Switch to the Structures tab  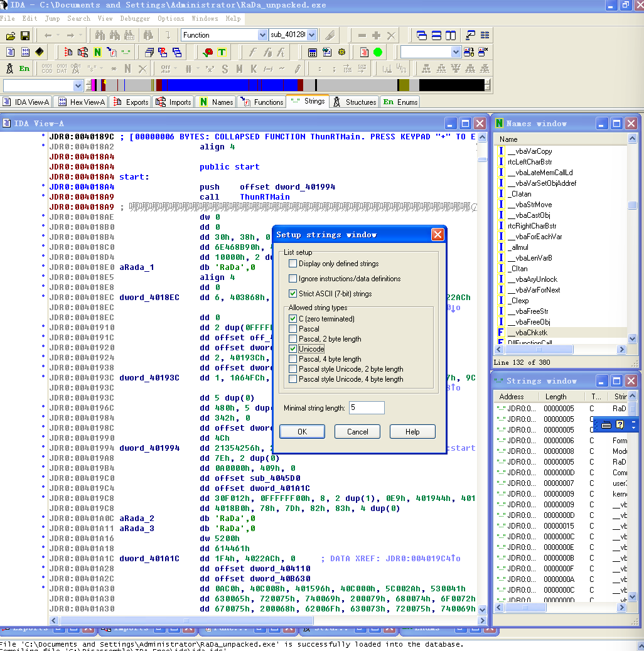point(355,102)
